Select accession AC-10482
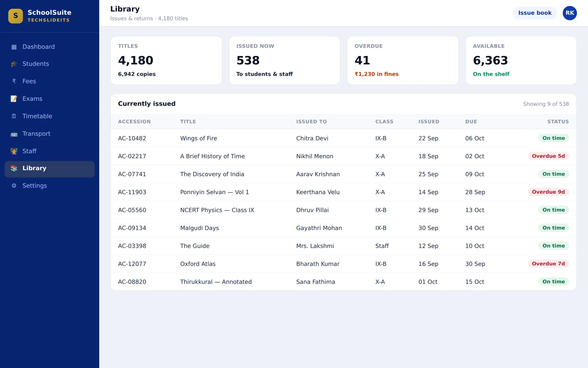The image size is (588, 368). (x=132, y=138)
